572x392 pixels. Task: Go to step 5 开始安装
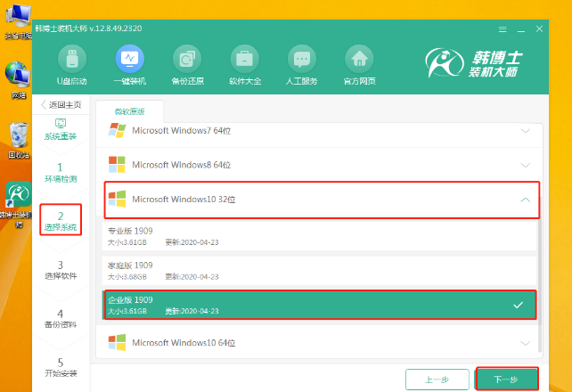[x=61, y=367]
